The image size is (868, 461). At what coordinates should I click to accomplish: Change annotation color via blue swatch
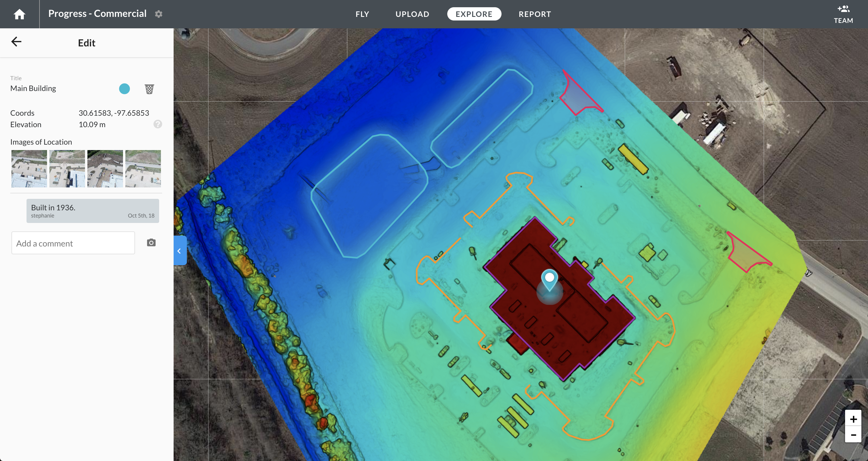coord(124,89)
